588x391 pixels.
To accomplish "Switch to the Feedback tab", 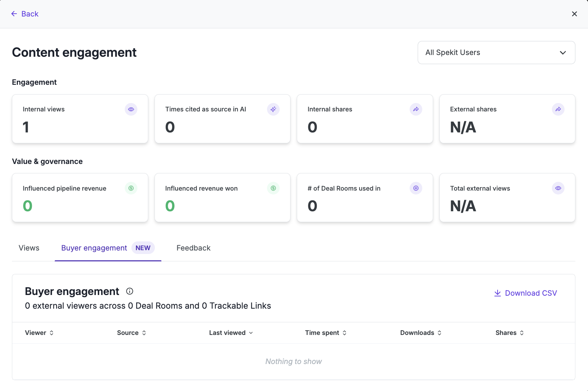I will point(193,248).
